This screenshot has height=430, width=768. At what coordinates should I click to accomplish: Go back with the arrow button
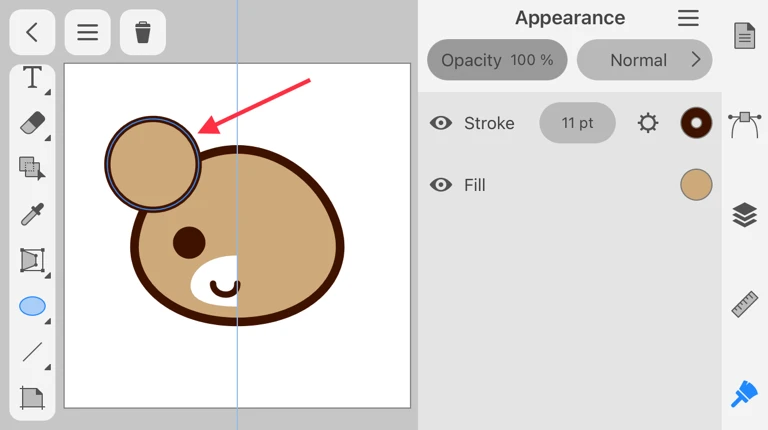coord(32,32)
